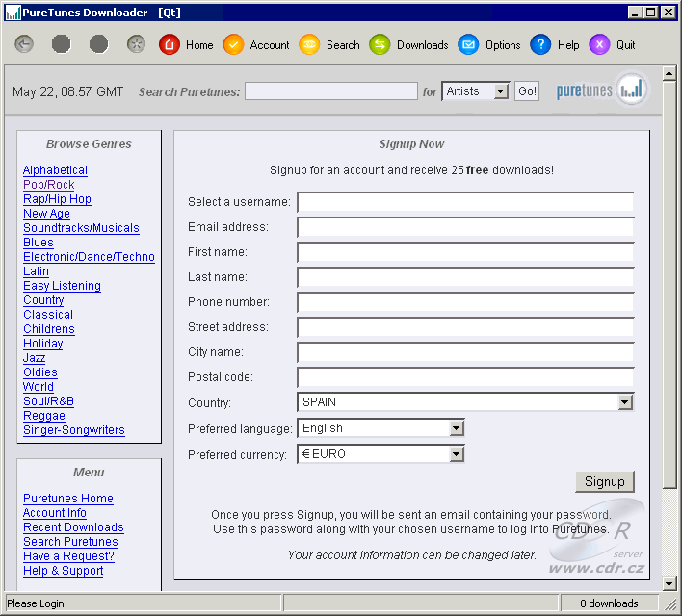Click the Downloads toolbar label
Screen dimensions: 682x616
[x=422, y=45]
